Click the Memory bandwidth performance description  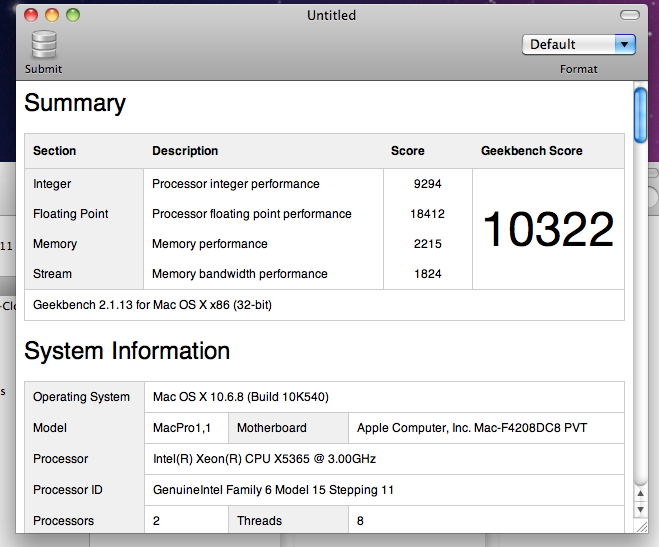coord(240,274)
